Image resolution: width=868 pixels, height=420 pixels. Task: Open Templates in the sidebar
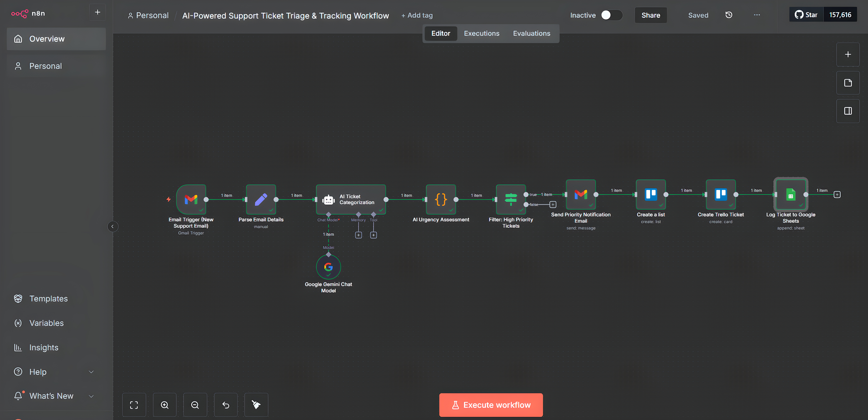point(49,299)
